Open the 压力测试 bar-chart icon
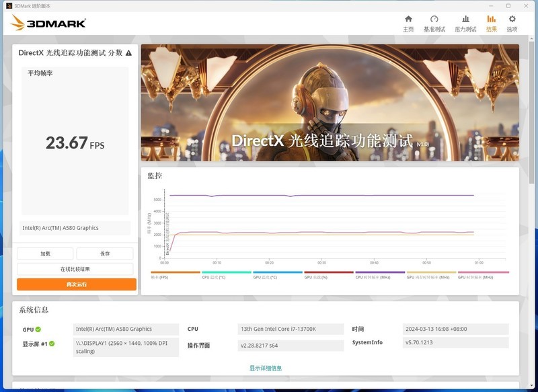 (x=464, y=19)
